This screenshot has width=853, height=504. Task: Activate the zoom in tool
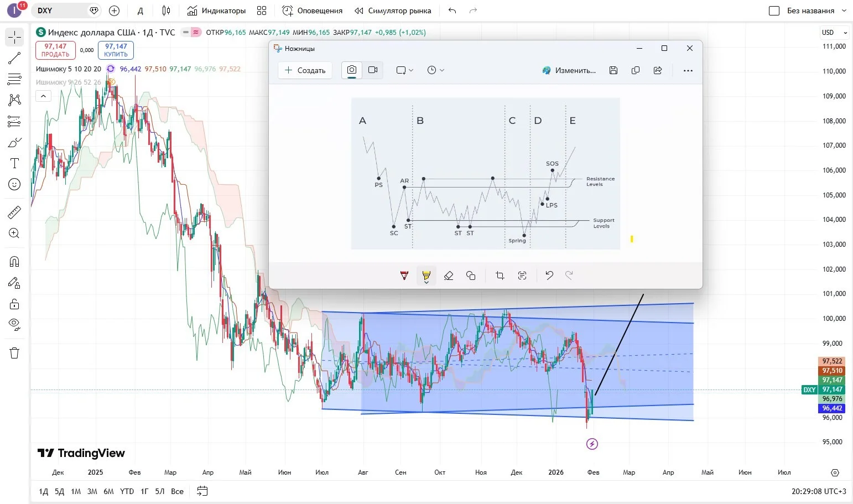click(14, 233)
